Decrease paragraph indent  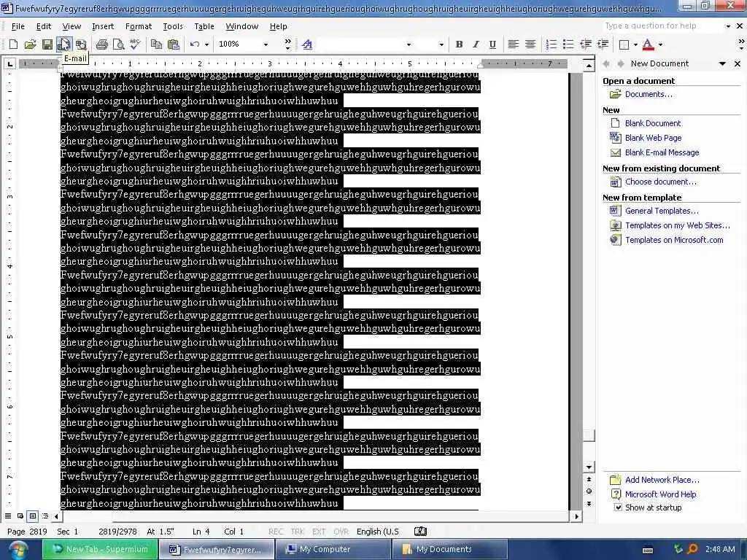586,44
